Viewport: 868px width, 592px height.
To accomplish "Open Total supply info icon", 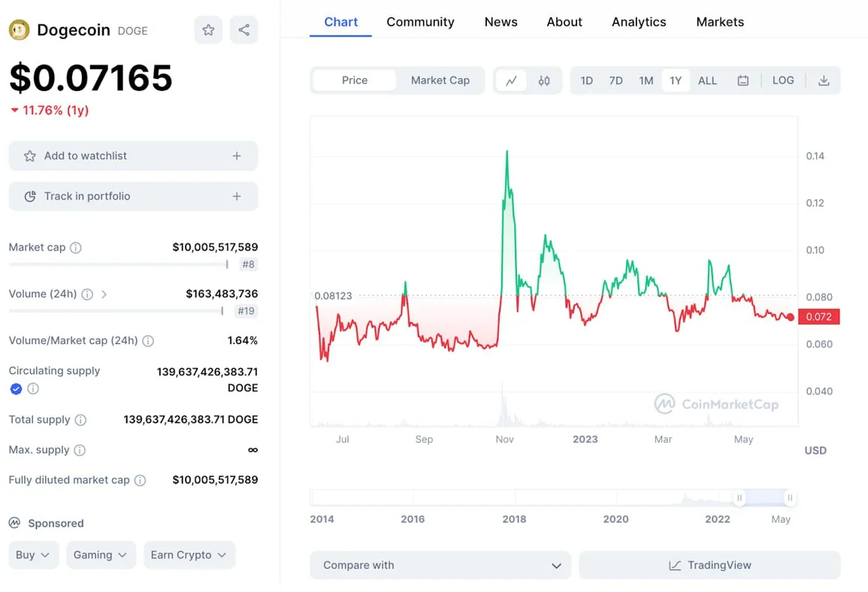I will click(81, 420).
